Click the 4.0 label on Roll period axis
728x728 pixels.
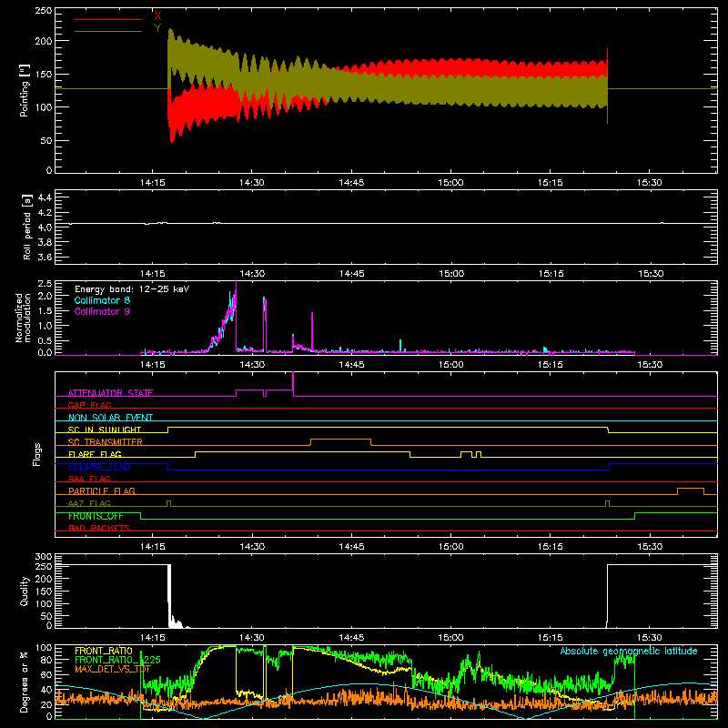[x=45, y=227]
